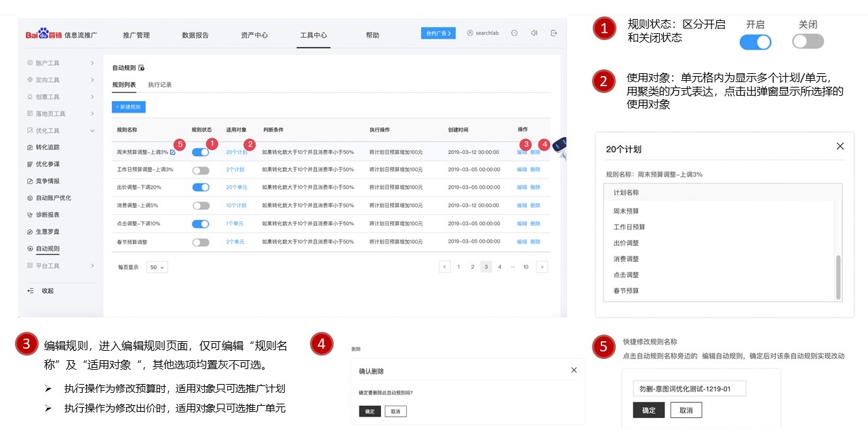Open the 每页显示 50 page-size dropdown
The image size is (868, 441).
[x=157, y=267]
